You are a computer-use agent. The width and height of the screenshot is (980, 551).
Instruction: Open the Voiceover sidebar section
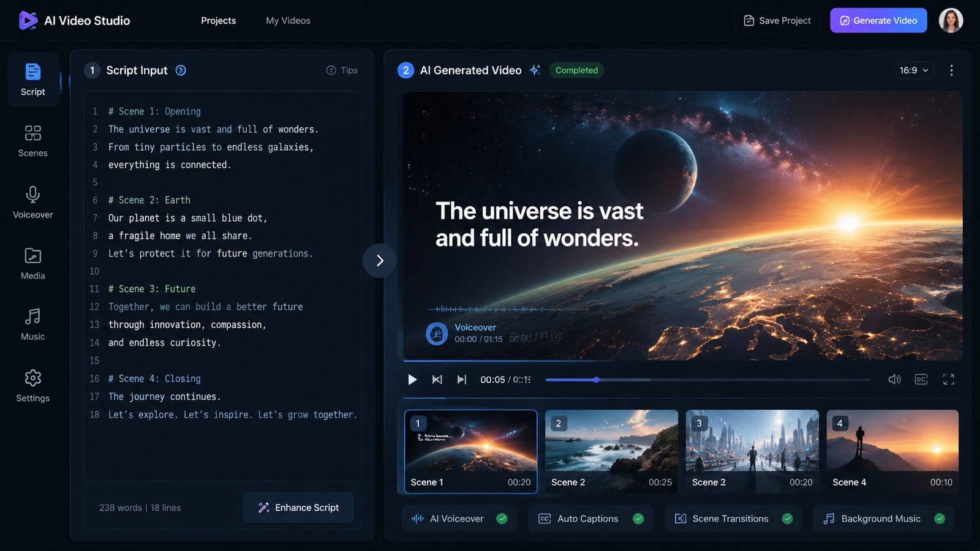tap(33, 202)
